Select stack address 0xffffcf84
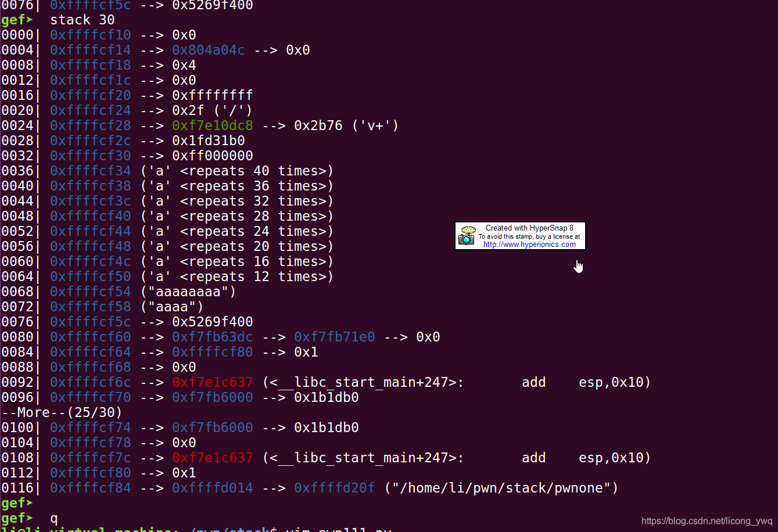The width and height of the screenshot is (778, 532). coord(91,488)
